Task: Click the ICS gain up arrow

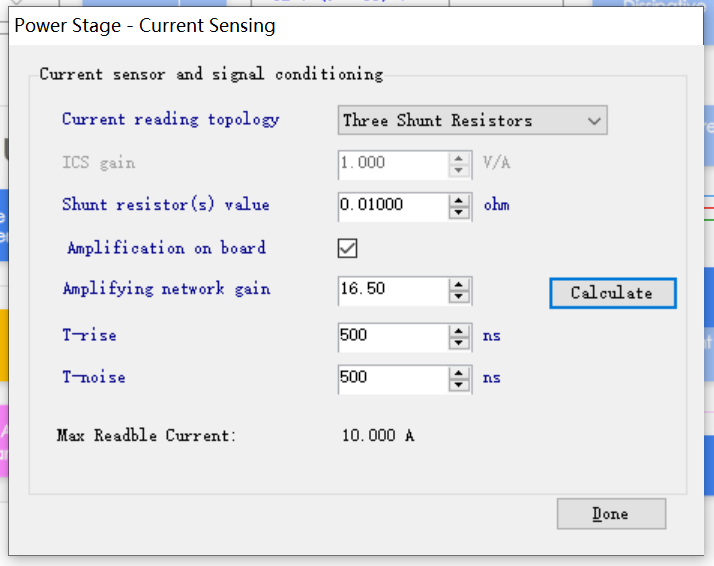Action: [x=459, y=157]
